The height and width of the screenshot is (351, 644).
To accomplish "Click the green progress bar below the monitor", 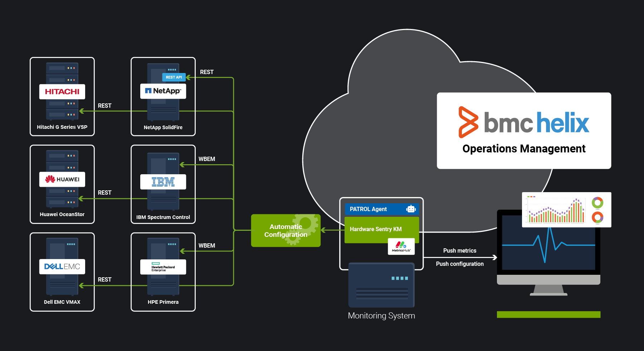I will 548,314.
